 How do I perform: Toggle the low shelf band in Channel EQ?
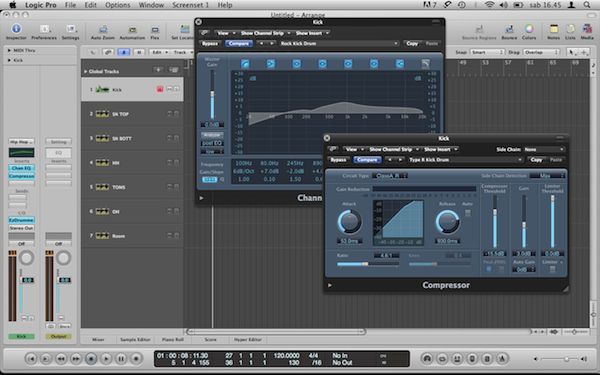(x=271, y=64)
